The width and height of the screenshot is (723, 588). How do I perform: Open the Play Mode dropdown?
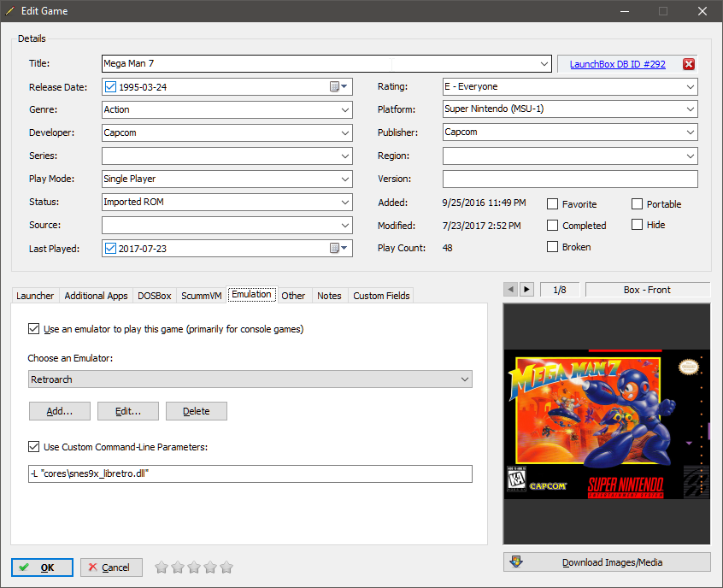345,179
